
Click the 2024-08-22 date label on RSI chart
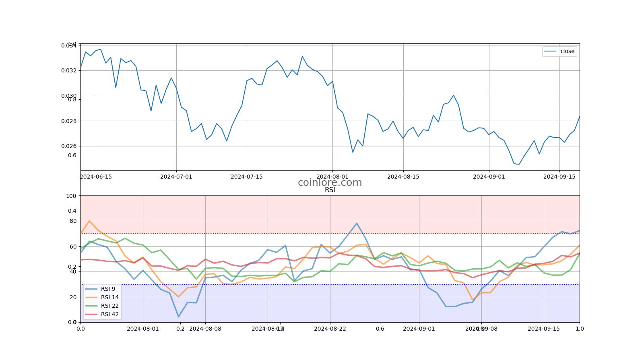pyautogui.click(x=330, y=329)
